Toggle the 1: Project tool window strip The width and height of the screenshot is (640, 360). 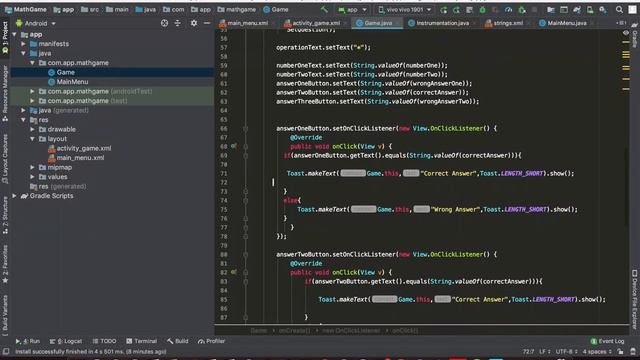5,38
